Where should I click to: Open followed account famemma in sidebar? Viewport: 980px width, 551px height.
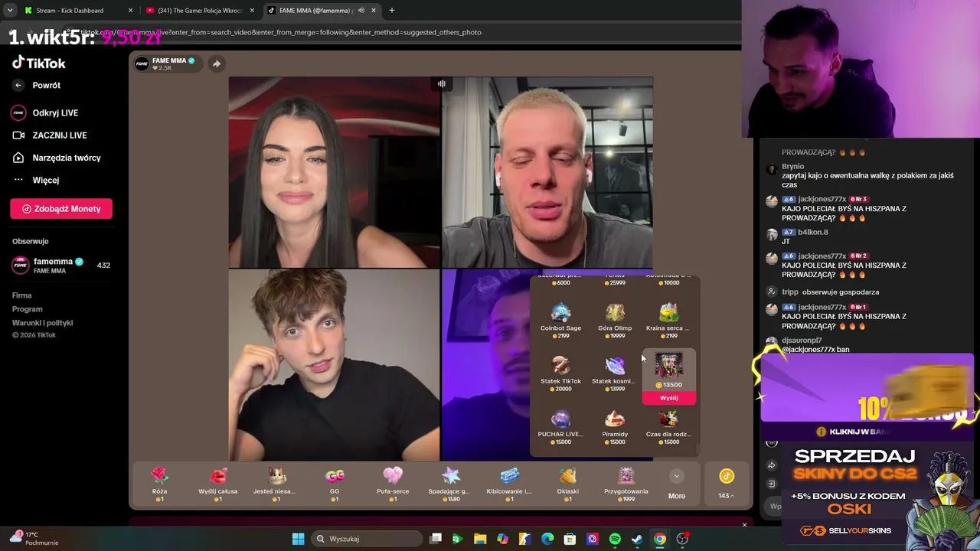pyautogui.click(x=61, y=265)
